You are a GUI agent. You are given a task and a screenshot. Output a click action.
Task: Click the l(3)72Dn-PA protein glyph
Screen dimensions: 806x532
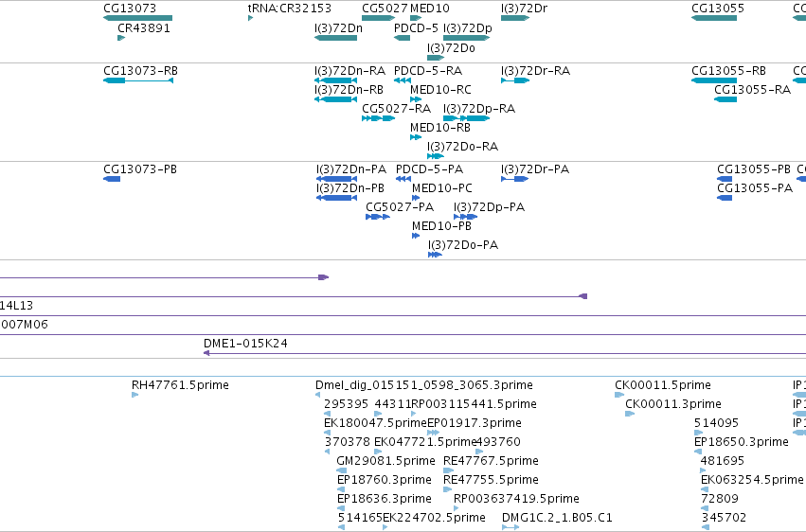pyautogui.click(x=336, y=179)
